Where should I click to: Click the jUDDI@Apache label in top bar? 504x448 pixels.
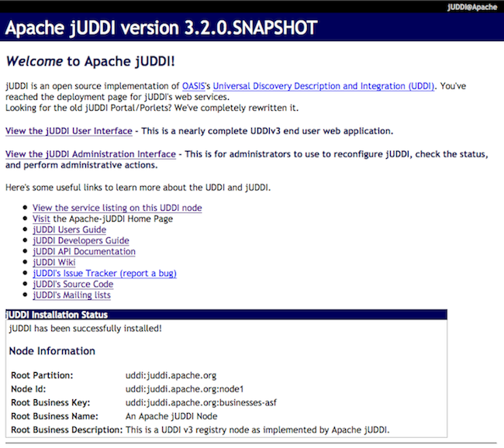(x=472, y=6)
